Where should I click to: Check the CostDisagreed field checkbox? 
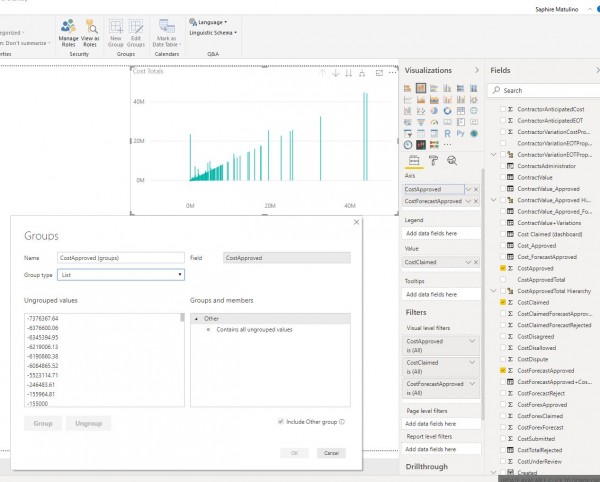pos(503,336)
